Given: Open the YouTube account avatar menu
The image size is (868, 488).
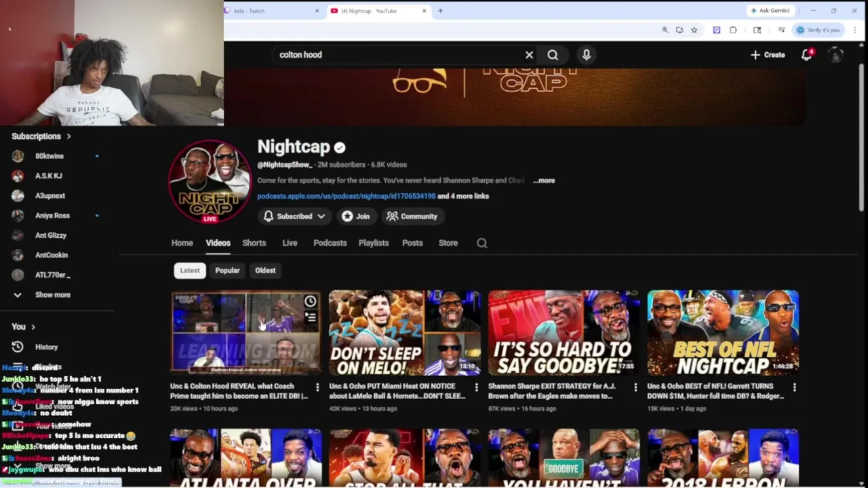Looking at the screenshot, I should tap(835, 55).
